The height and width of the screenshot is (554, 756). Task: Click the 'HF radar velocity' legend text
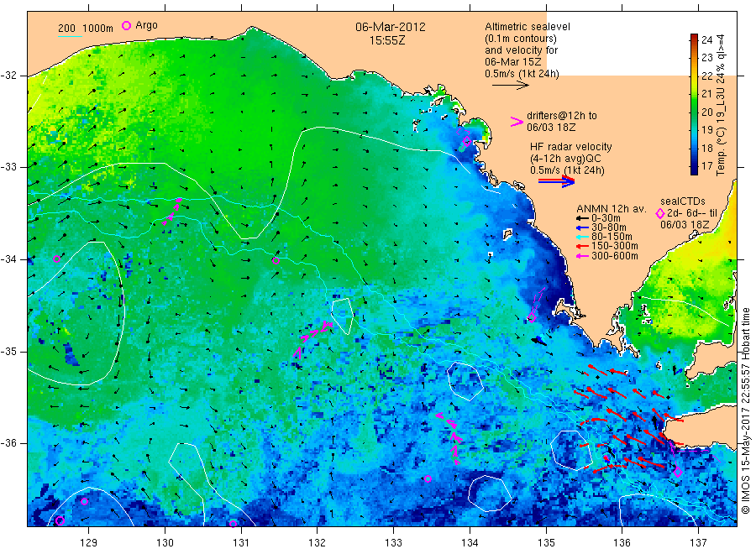coord(571,147)
